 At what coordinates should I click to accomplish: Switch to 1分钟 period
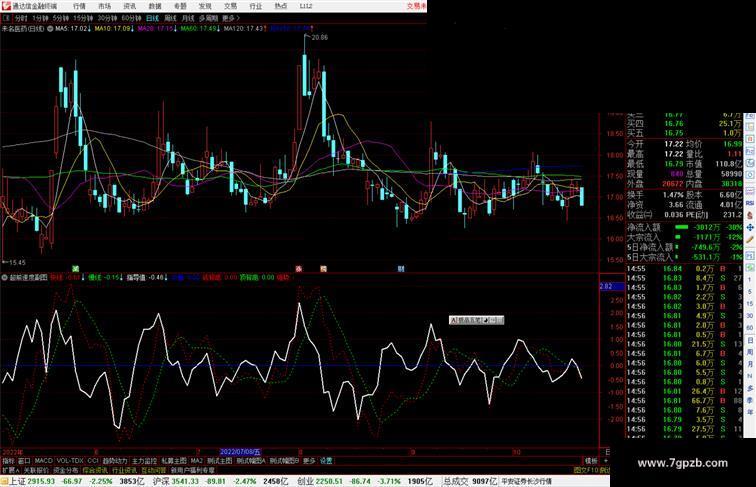40,18
